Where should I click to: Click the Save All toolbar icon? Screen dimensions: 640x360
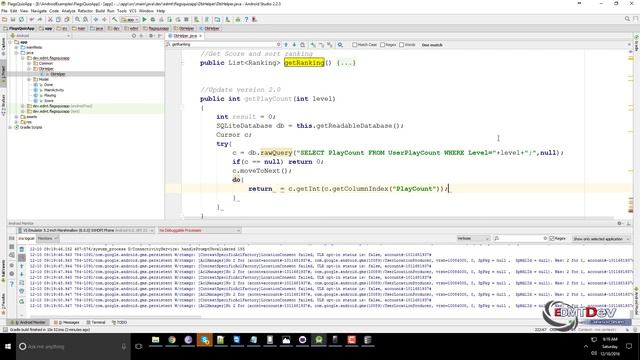(13, 20)
